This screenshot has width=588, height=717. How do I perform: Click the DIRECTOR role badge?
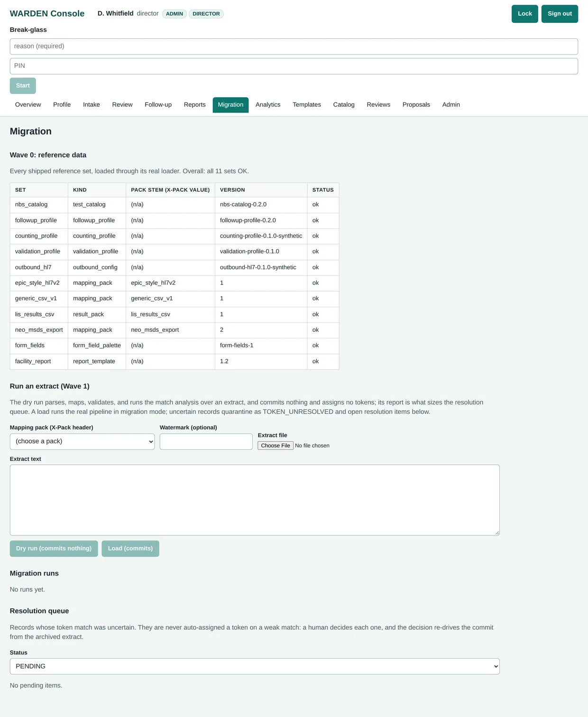[x=206, y=14]
